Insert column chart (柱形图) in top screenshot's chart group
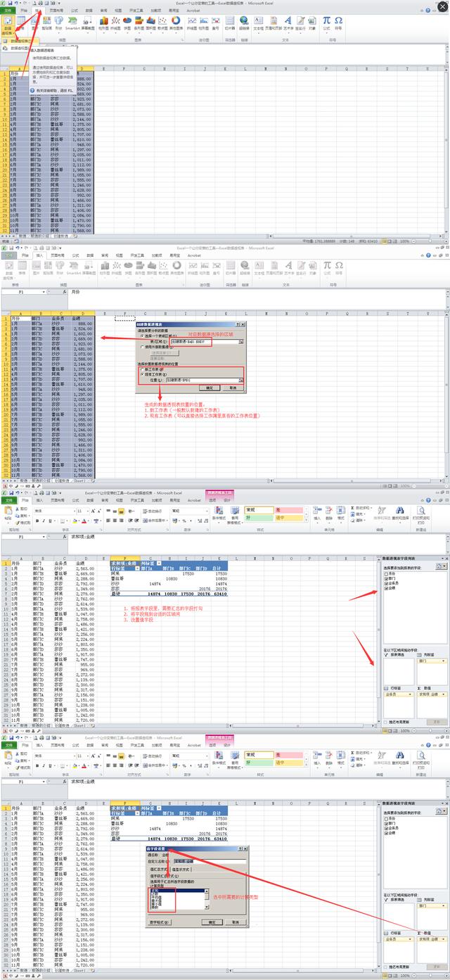Viewport: 450px width, 980px height. click(x=103, y=23)
